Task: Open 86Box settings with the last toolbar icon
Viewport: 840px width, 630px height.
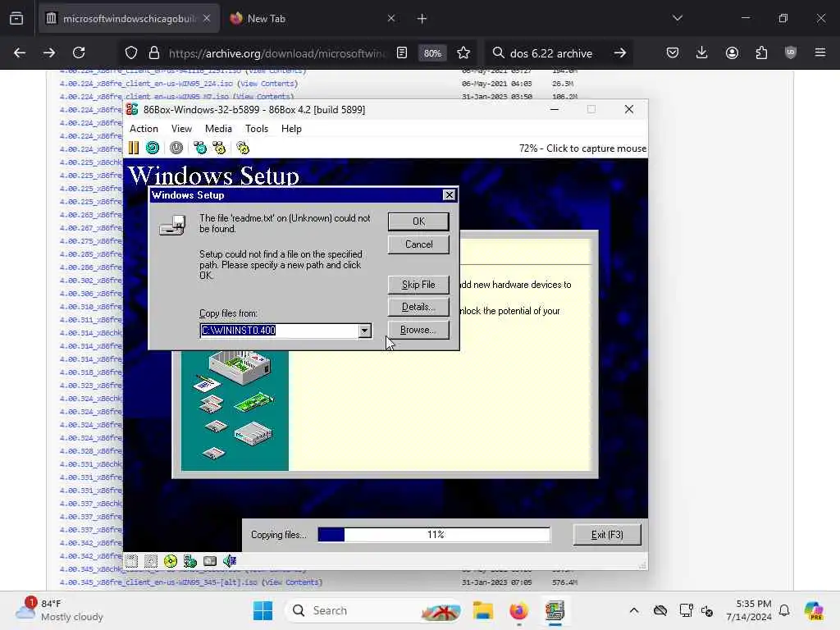Action: pyautogui.click(x=243, y=148)
